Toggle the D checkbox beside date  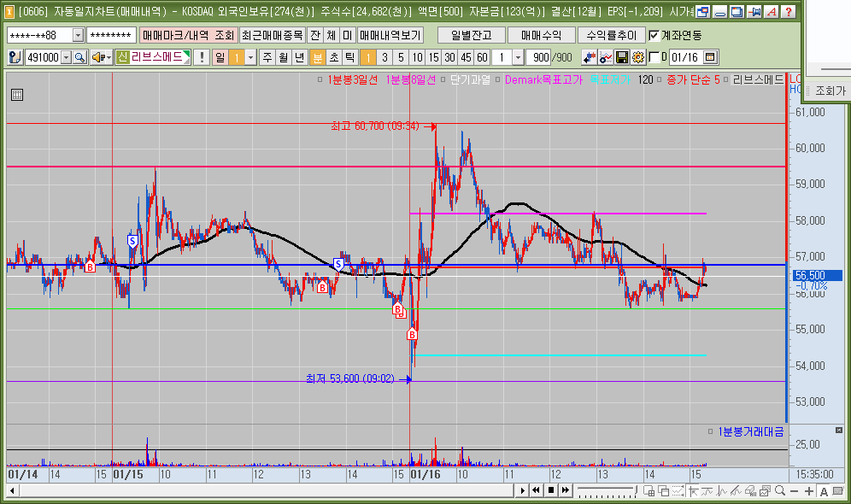point(654,57)
